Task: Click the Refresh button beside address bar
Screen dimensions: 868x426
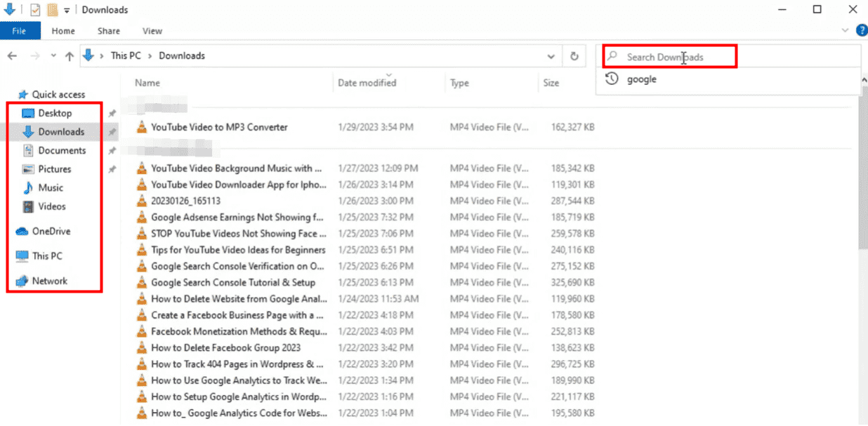Action: click(x=574, y=56)
